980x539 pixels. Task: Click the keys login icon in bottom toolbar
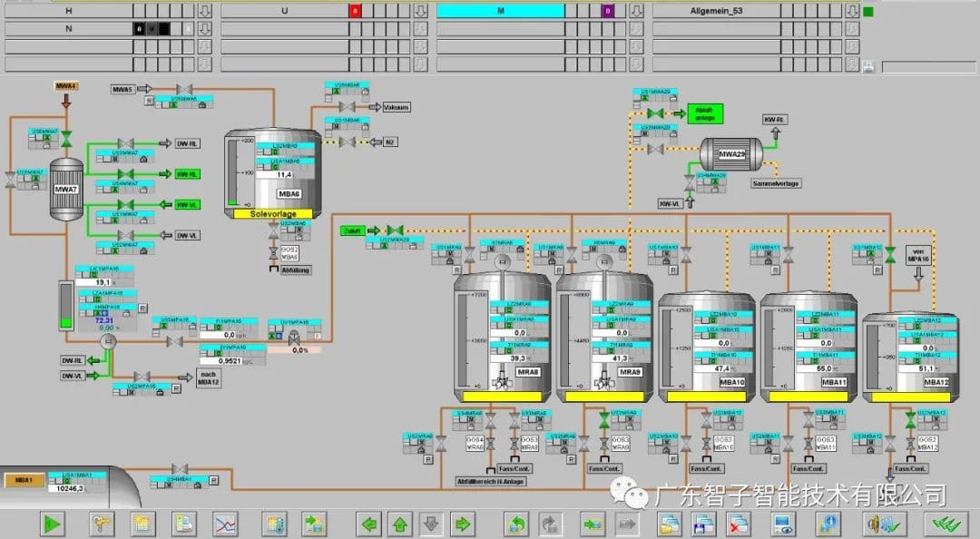tap(99, 524)
